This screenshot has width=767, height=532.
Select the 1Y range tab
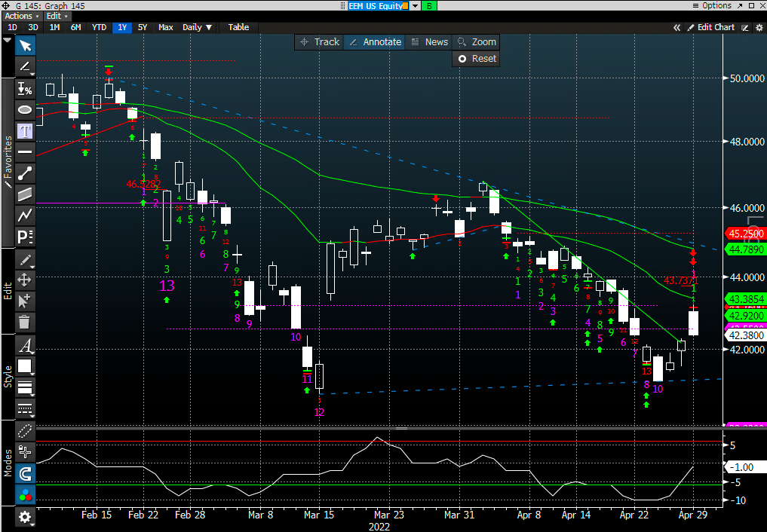coord(122,27)
